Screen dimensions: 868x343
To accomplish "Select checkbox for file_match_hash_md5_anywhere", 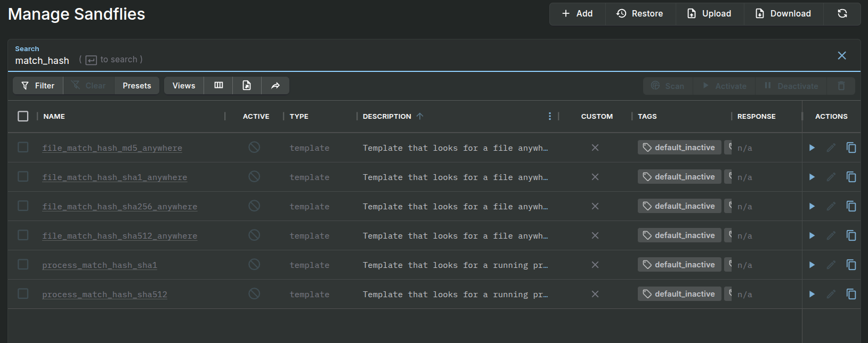I will point(23,147).
